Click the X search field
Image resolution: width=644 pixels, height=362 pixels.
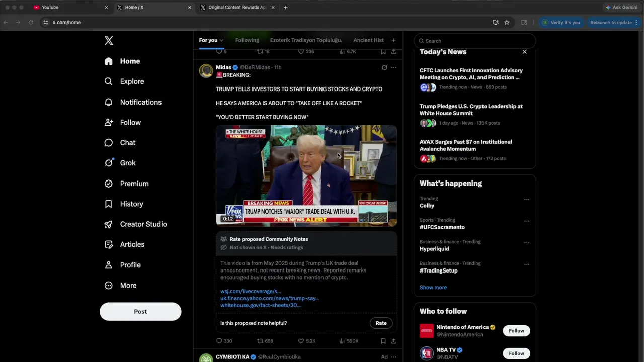475,41
